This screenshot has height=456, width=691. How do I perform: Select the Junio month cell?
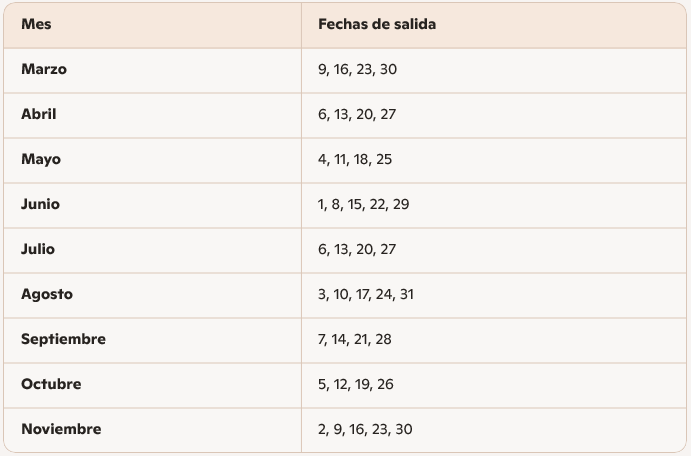coord(41,205)
